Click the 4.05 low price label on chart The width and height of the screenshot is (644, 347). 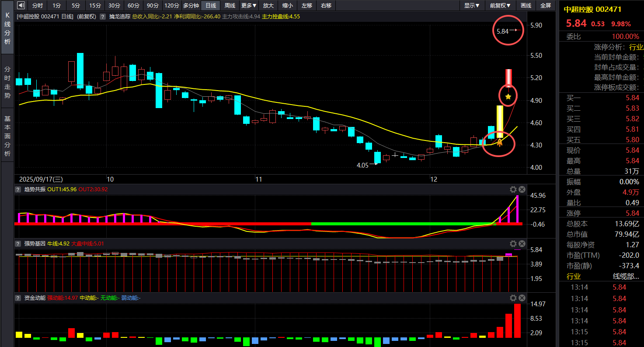[362, 165]
